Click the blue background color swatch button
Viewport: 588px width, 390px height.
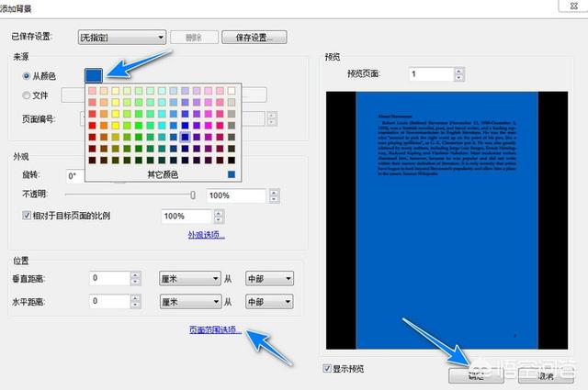(x=94, y=74)
